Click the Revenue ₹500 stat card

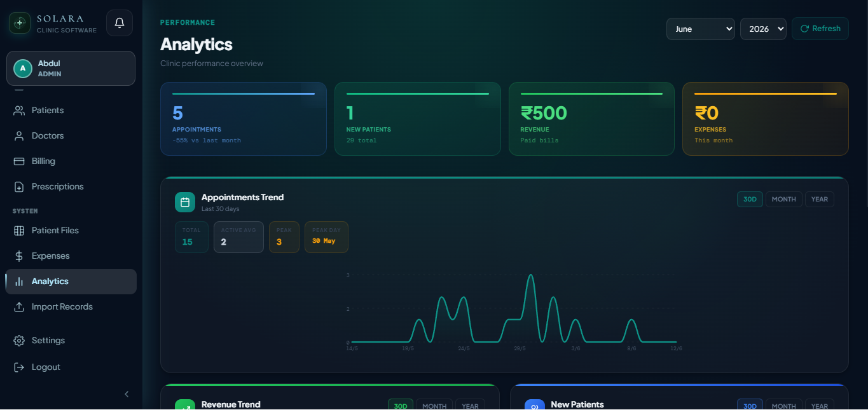[591, 119]
